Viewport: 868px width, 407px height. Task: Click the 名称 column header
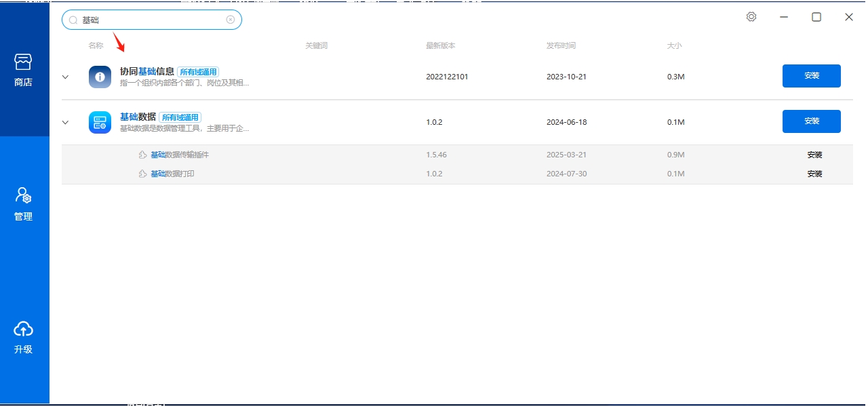pos(96,45)
